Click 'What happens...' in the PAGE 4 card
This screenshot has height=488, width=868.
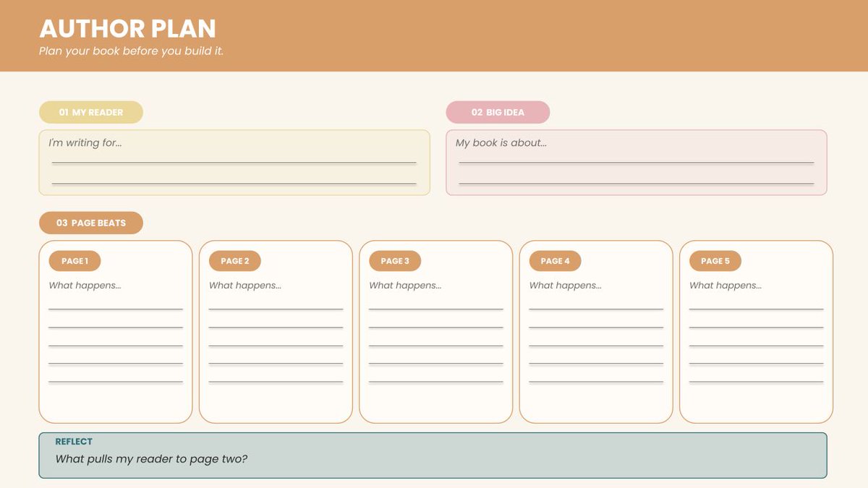[565, 286]
